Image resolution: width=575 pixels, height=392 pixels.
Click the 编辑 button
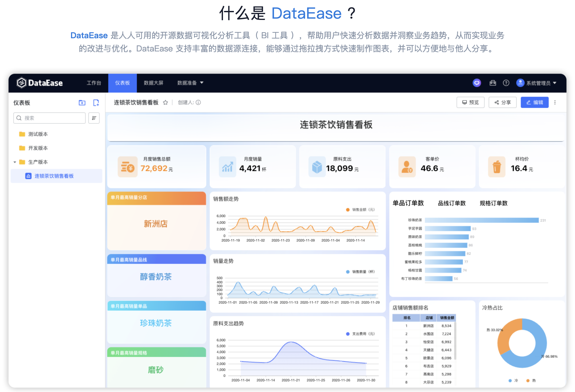pos(535,102)
